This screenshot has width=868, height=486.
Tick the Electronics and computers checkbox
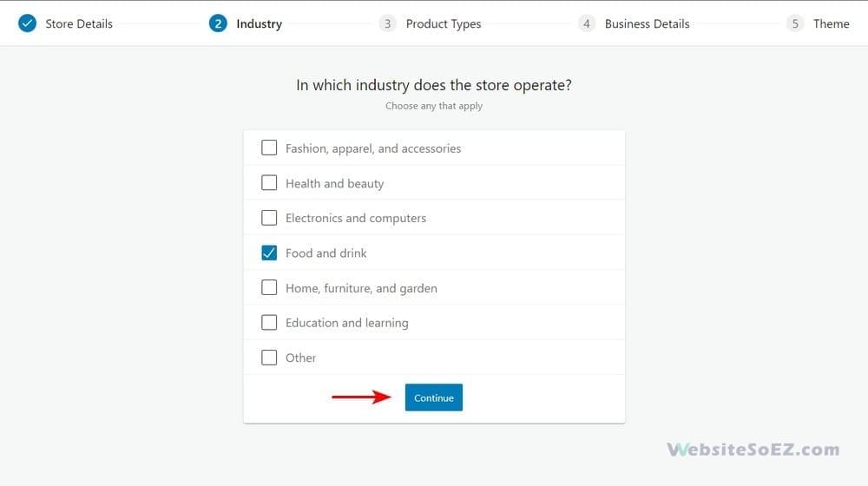(x=269, y=218)
